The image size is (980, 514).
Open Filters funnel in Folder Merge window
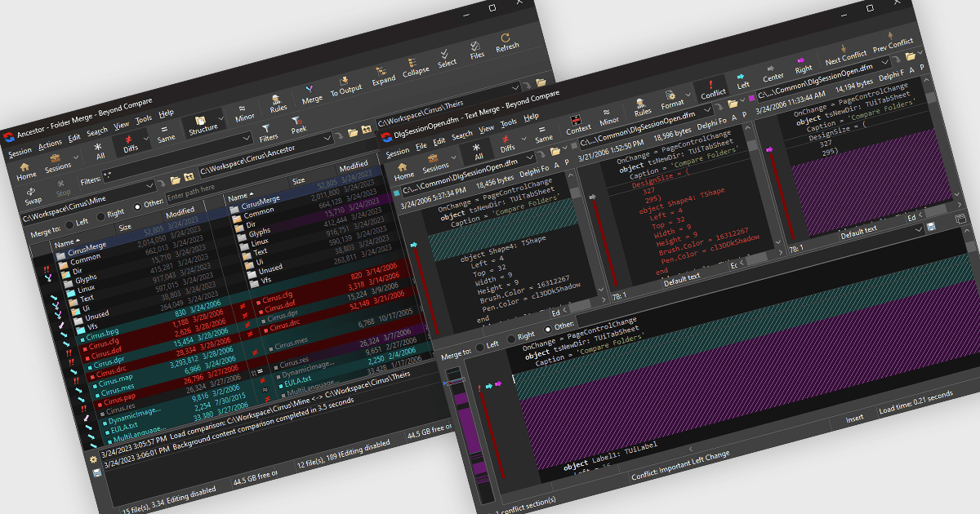[x=267, y=129]
